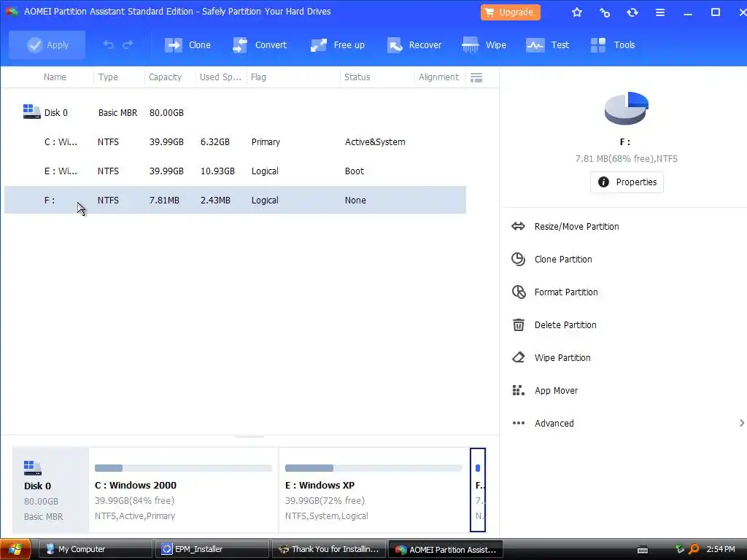Switch to EPM_Installer taskbar window

click(212, 549)
